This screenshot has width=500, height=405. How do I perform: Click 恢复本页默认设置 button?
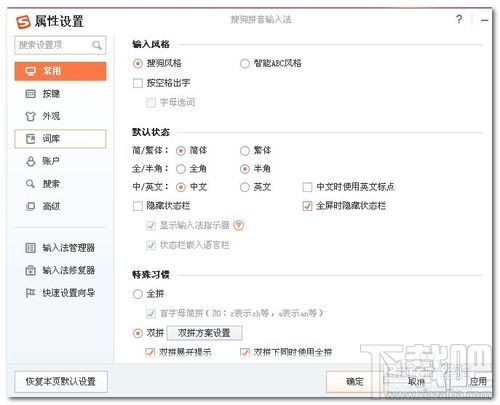(61, 381)
